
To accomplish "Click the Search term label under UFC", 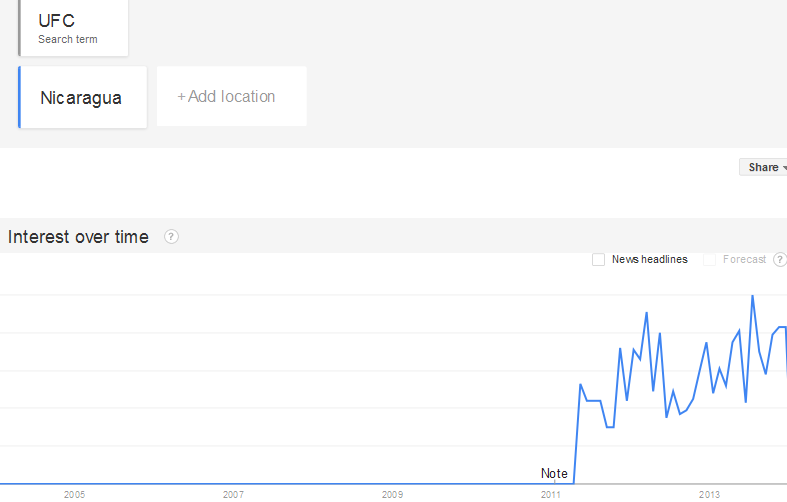I will (67, 40).
